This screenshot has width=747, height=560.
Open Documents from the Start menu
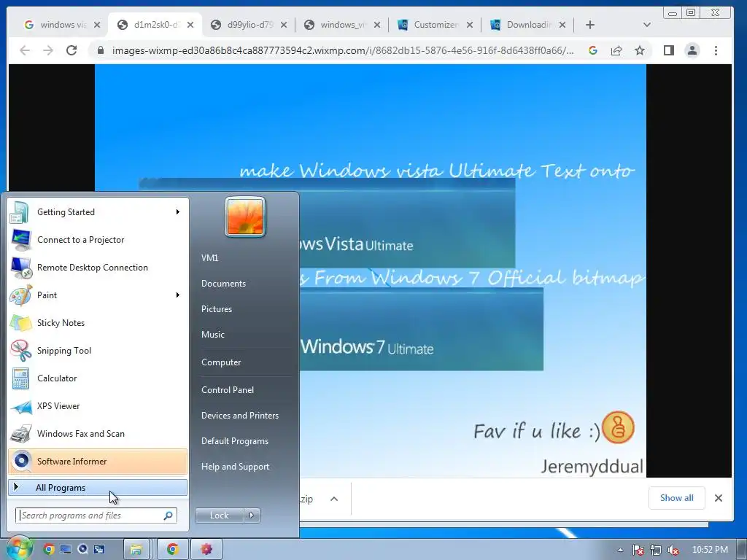(223, 284)
